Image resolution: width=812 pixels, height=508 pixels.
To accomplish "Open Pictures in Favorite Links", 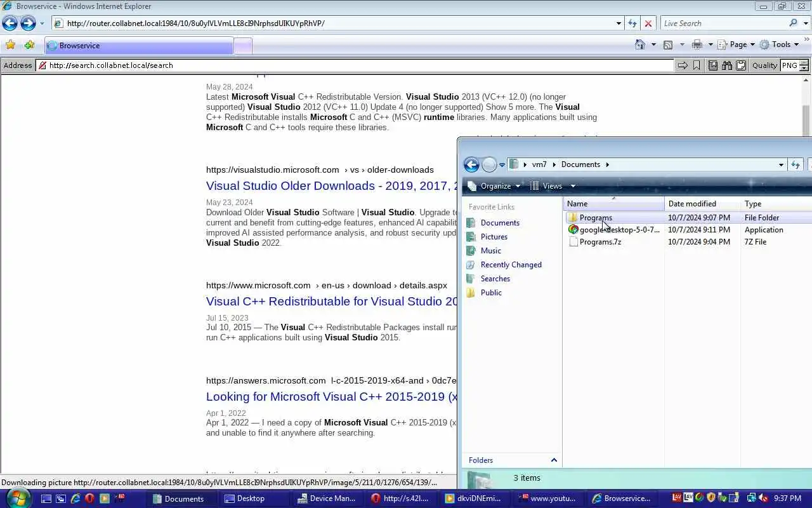I will (494, 237).
